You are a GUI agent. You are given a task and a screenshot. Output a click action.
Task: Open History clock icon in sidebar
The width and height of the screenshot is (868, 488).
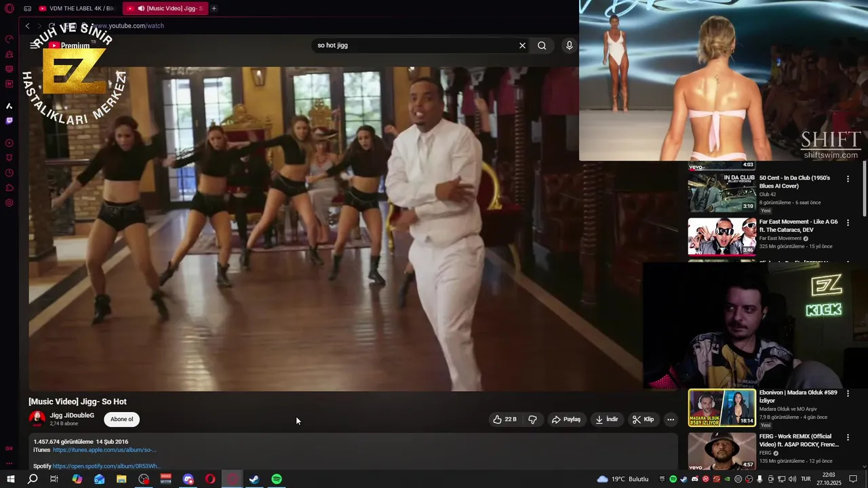click(9, 173)
